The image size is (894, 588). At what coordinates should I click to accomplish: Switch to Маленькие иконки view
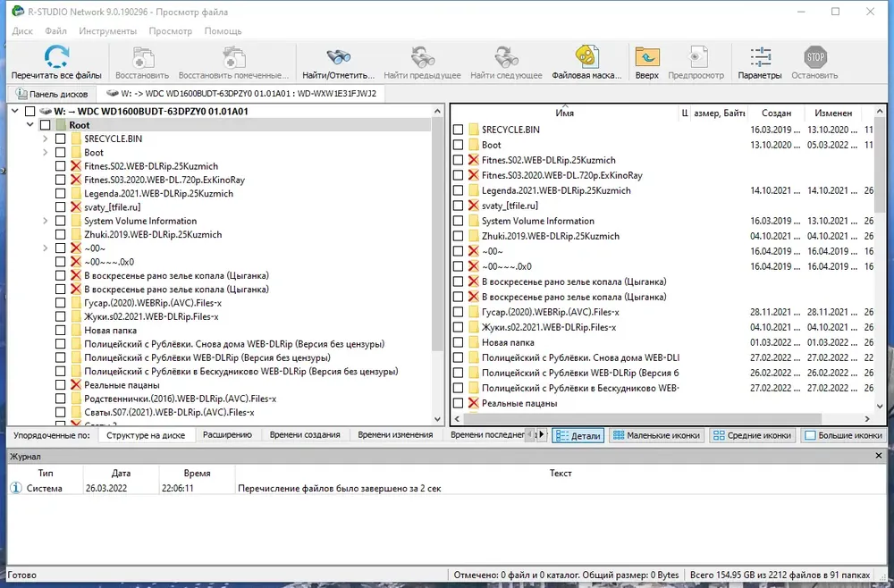point(655,435)
